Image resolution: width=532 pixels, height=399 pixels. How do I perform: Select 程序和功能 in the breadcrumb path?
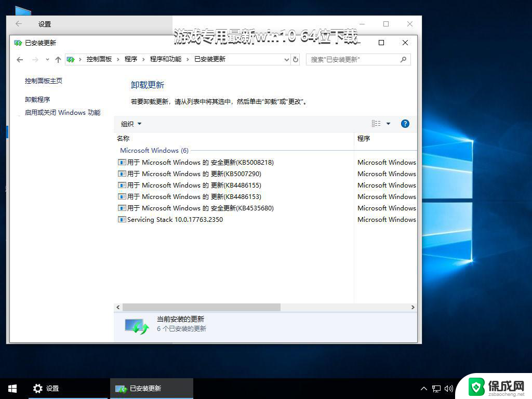[166, 59]
